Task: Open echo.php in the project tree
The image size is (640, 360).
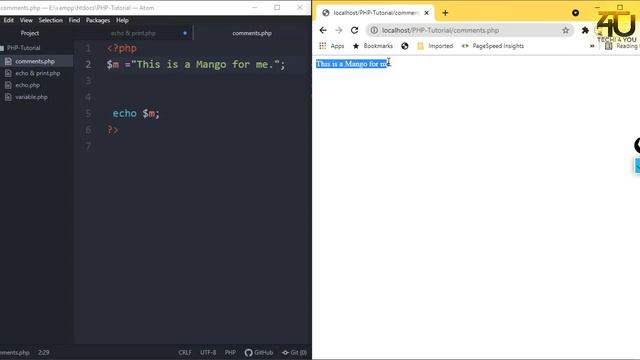Action: [x=27, y=85]
